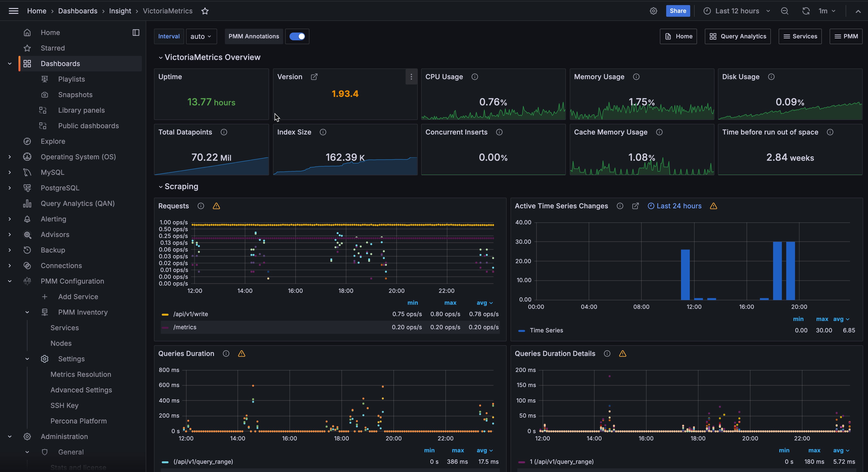Viewport: 868px width, 472px height.
Task: Open the Version panel three-dot menu
Action: (x=411, y=77)
